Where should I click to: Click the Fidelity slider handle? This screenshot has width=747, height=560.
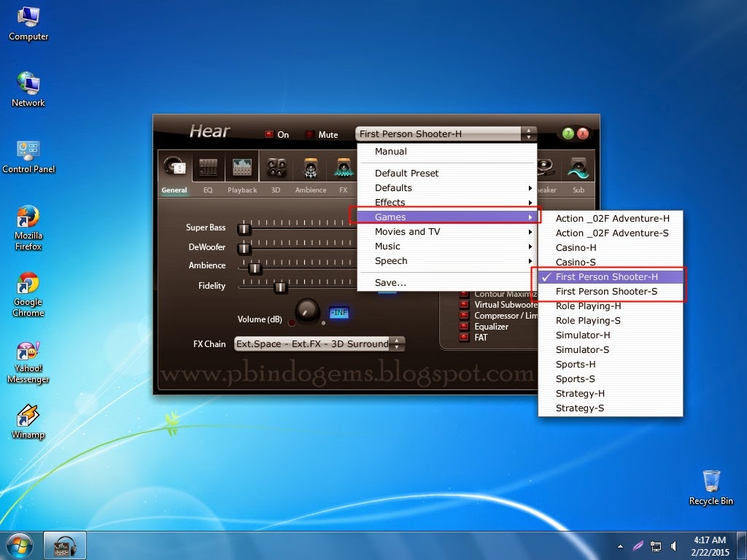280,287
